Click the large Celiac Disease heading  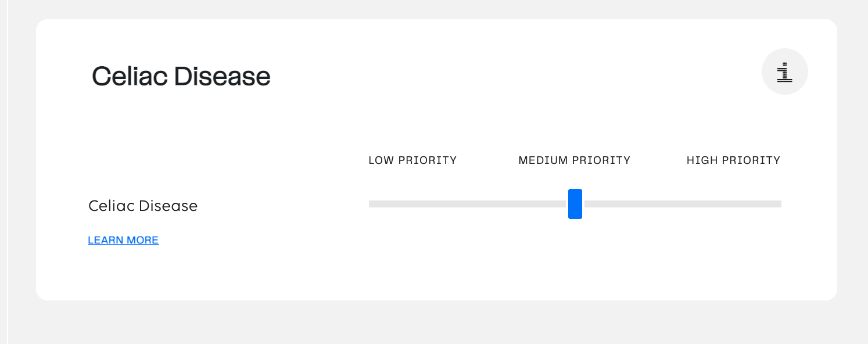point(181,76)
